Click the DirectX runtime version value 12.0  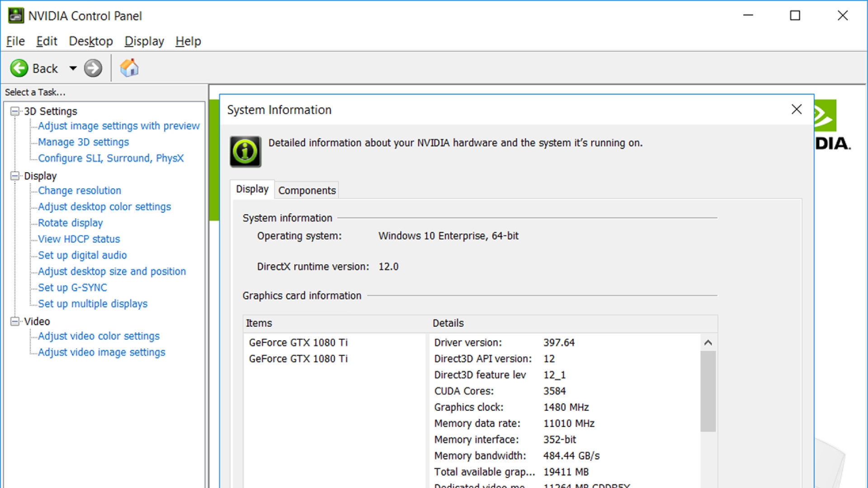(388, 267)
